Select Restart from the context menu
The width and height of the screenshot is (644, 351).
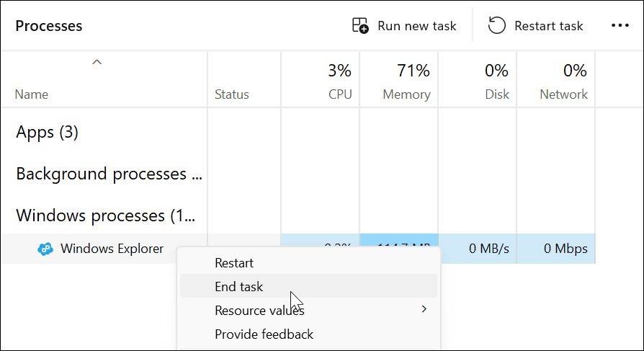tap(234, 263)
